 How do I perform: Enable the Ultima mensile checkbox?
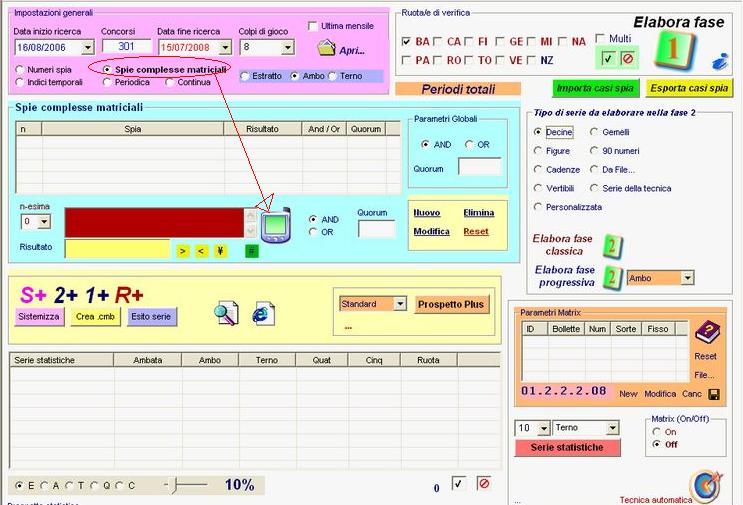(313, 26)
